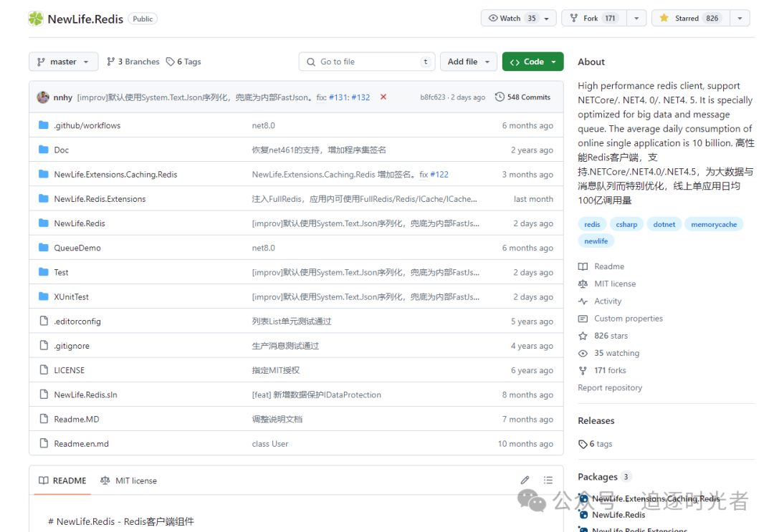Click the failed status red X icon
The width and height of the screenshot is (774, 532).
(383, 97)
